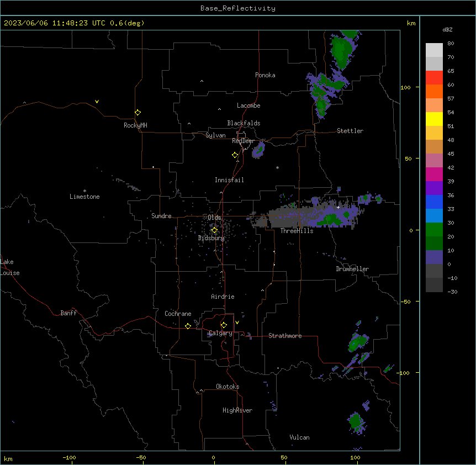Click the purple 10 dBZ legend swatch

(x=434, y=257)
